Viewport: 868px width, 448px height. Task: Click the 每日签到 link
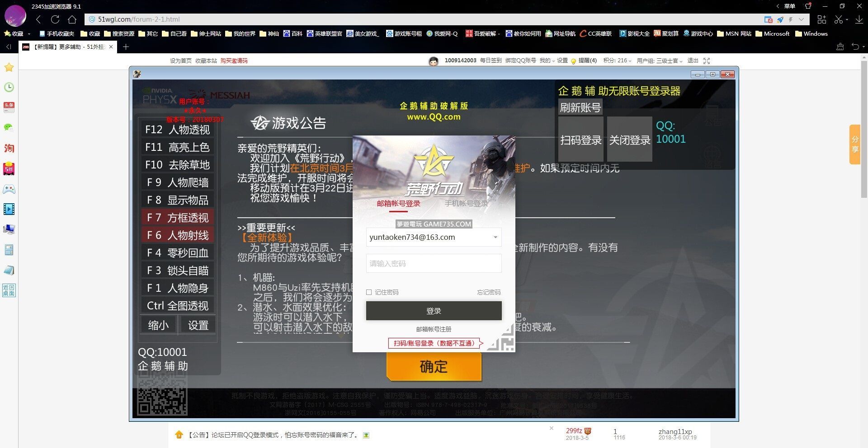(x=491, y=61)
